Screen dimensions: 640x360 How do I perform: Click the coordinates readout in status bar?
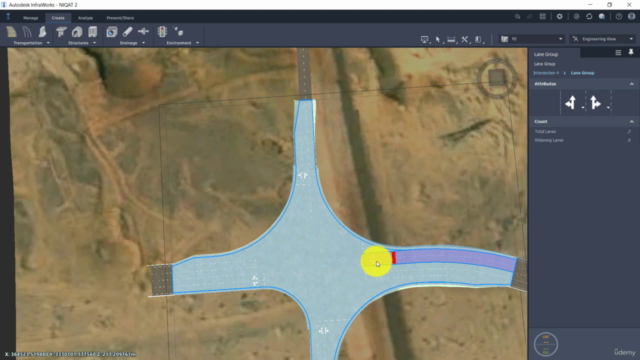[x=70, y=354]
